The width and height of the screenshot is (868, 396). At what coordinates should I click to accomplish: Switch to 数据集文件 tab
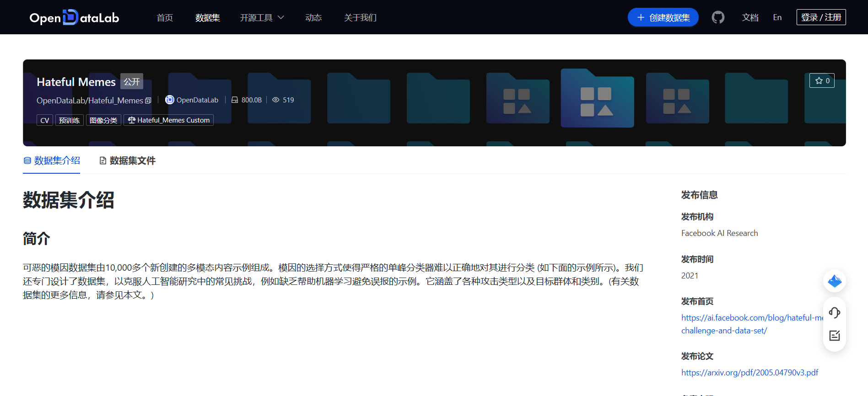click(128, 161)
